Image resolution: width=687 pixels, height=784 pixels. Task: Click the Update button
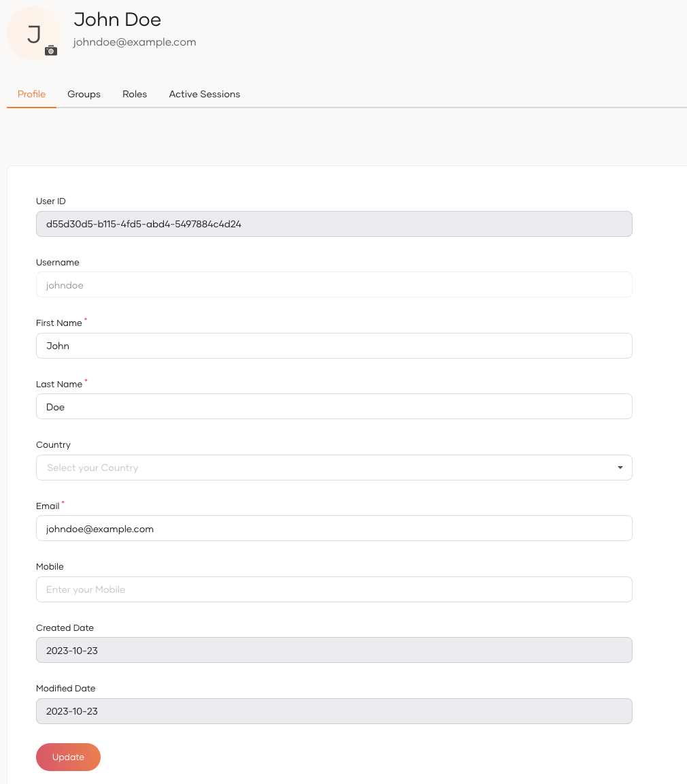[69, 757]
